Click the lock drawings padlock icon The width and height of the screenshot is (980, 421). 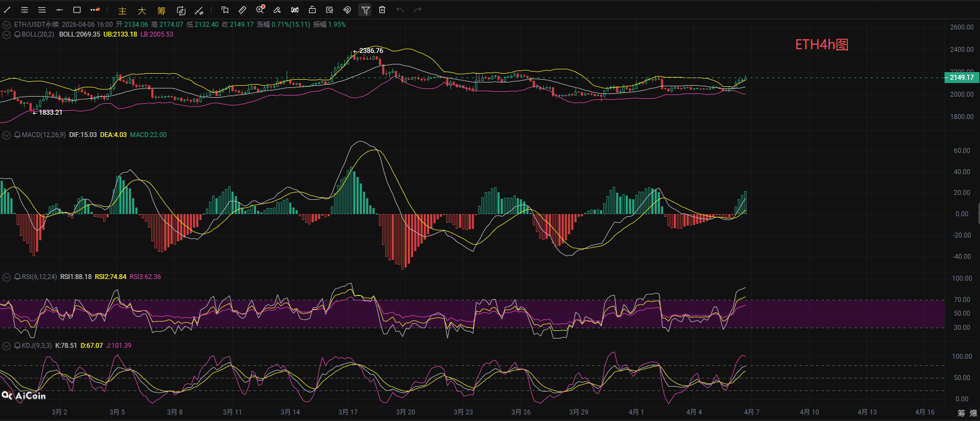[x=312, y=10]
